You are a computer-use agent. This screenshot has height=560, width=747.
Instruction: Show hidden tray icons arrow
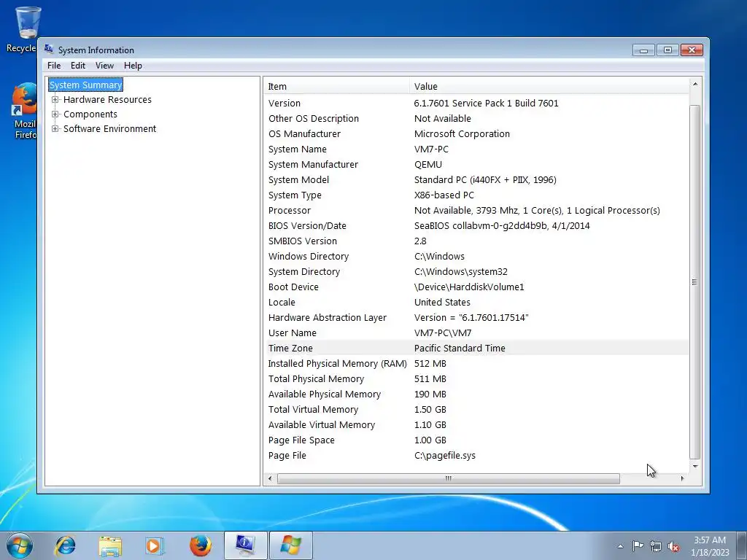[620, 546]
